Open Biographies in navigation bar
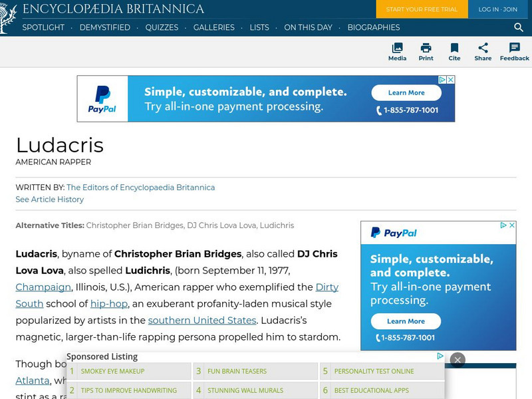Image resolution: width=532 pixels, height=399 pixels. tap(374, 27)
